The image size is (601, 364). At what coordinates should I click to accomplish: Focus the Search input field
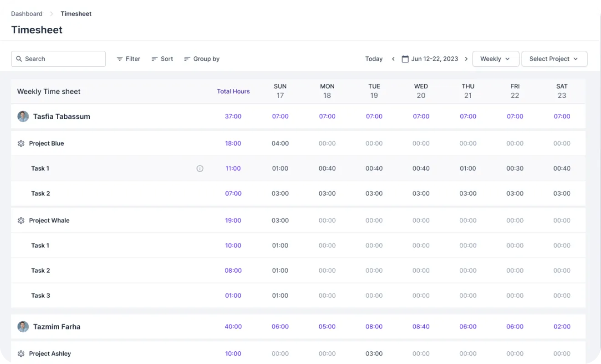58,59
